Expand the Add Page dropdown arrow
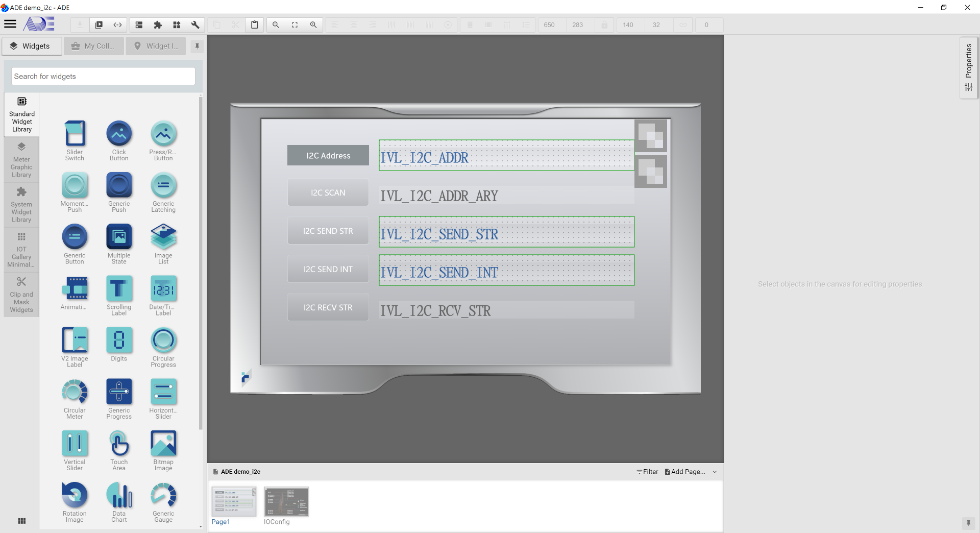980x533 pixels. pyautogui.click(x=715, y=472)
